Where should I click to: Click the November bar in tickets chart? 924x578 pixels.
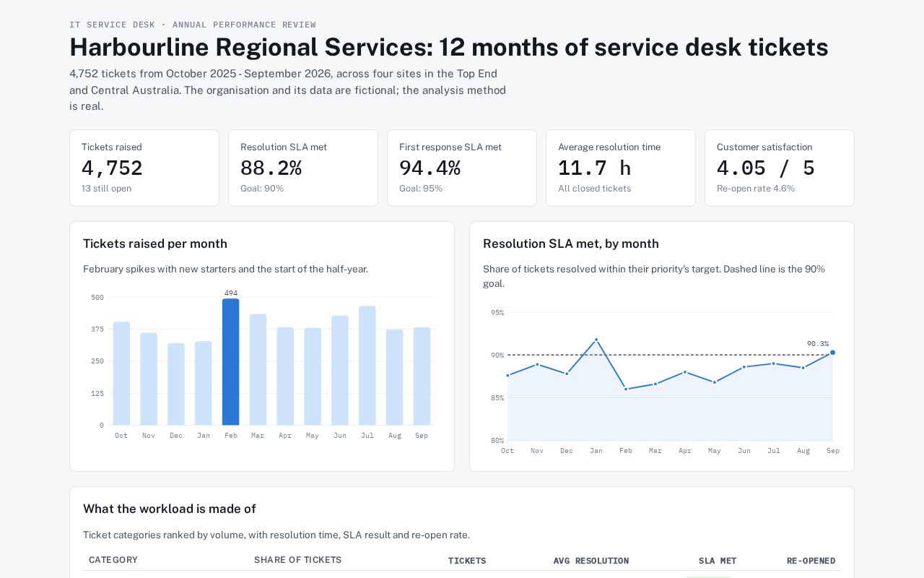click(149, 379)
